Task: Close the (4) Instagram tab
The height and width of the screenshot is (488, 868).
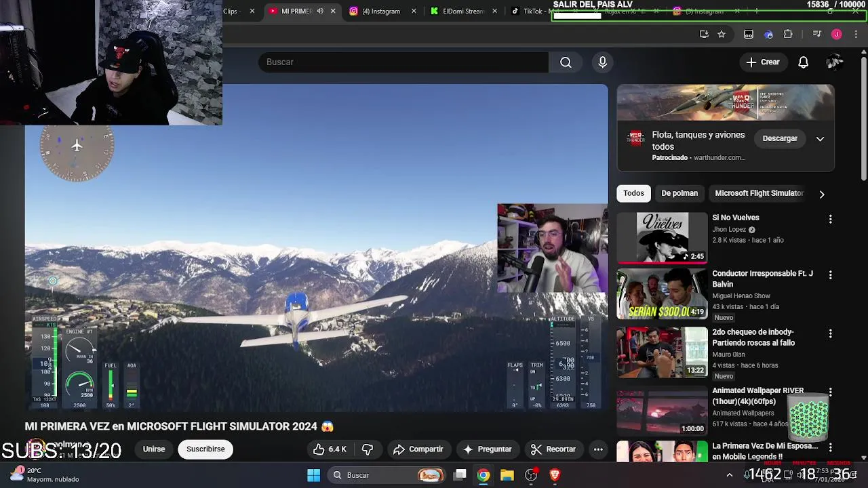Action: point(414,11)
